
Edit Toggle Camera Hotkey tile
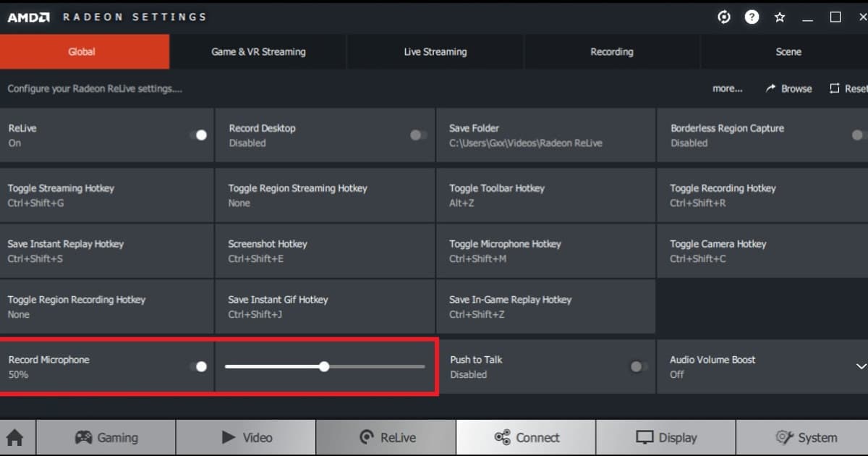click(762, 251)
